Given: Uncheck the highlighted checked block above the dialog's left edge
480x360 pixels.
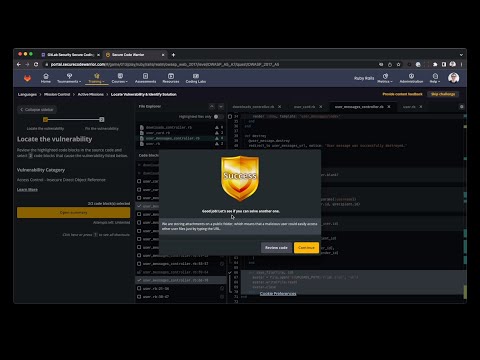Looking at the screenshot, I should 139,206.
